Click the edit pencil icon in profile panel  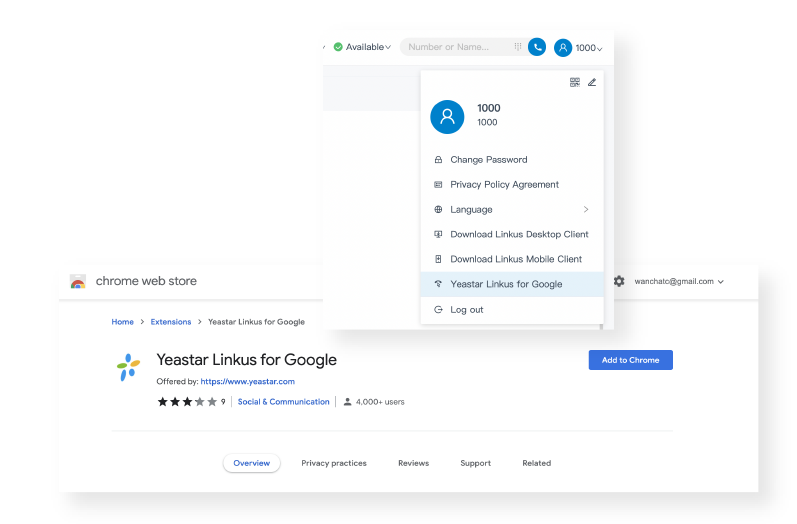click(592, 82)
